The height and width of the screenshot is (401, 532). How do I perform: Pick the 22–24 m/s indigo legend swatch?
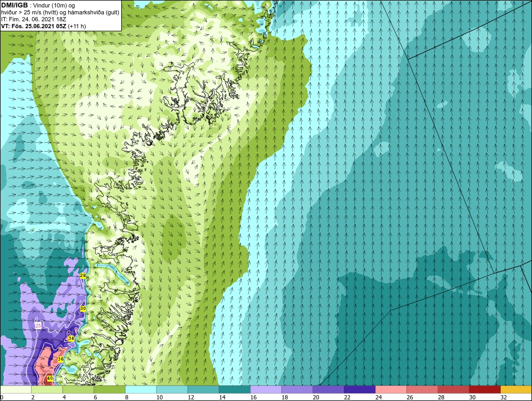point(360,389)
